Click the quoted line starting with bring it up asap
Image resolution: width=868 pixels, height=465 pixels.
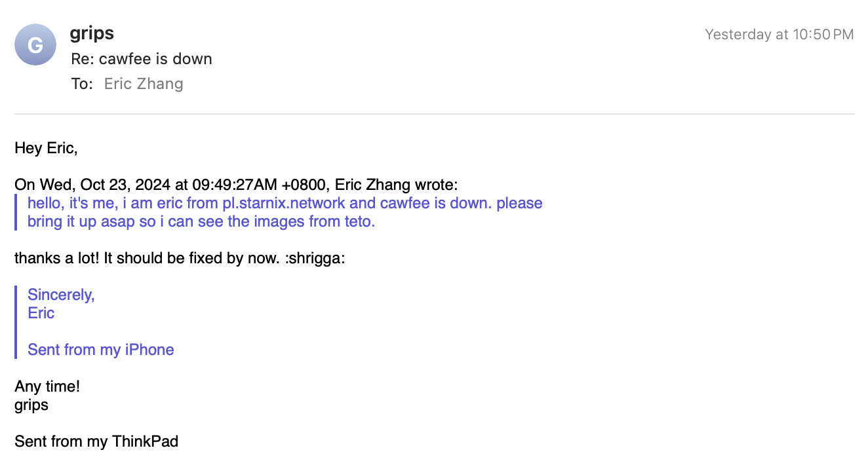(201, 221)
